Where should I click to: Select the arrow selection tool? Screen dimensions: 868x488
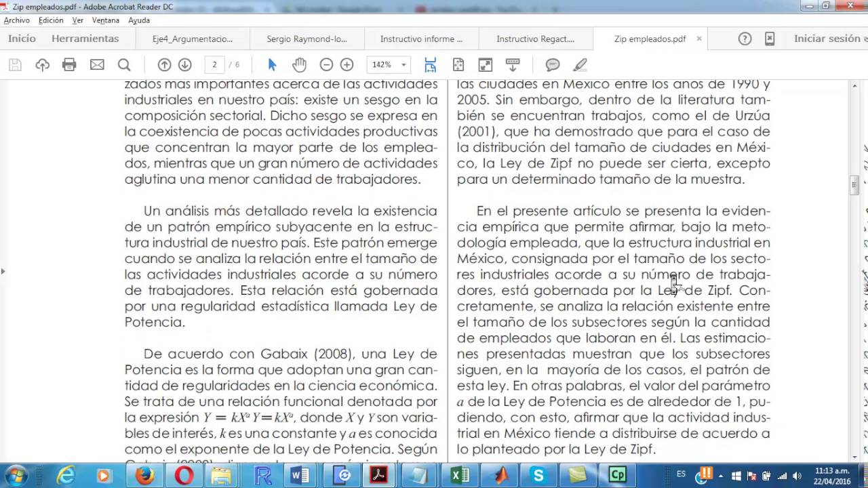(x=272, y=65)
